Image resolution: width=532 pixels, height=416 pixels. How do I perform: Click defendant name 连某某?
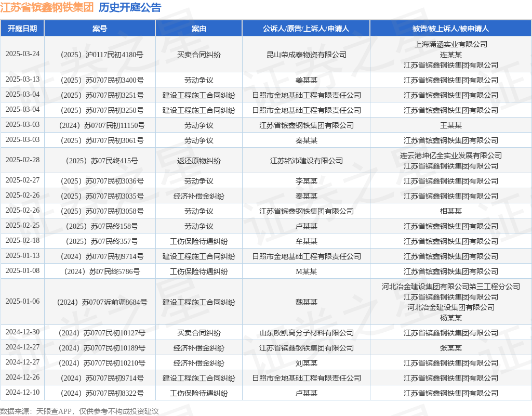pos(450,55)
